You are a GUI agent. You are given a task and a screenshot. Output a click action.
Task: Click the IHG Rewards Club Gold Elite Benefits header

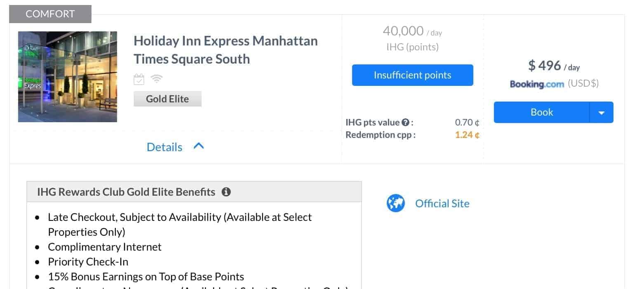tap(126, 192)
